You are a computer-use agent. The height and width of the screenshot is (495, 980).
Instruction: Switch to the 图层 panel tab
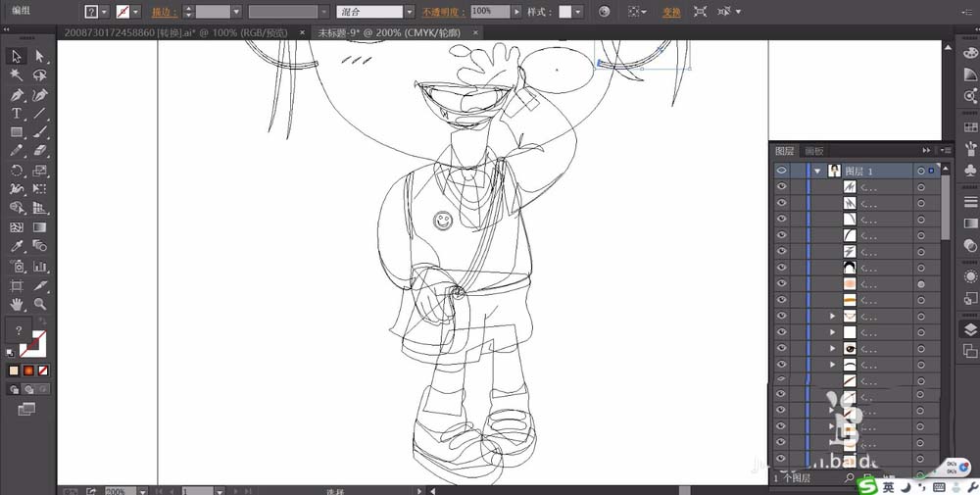[x=784, y=151]
